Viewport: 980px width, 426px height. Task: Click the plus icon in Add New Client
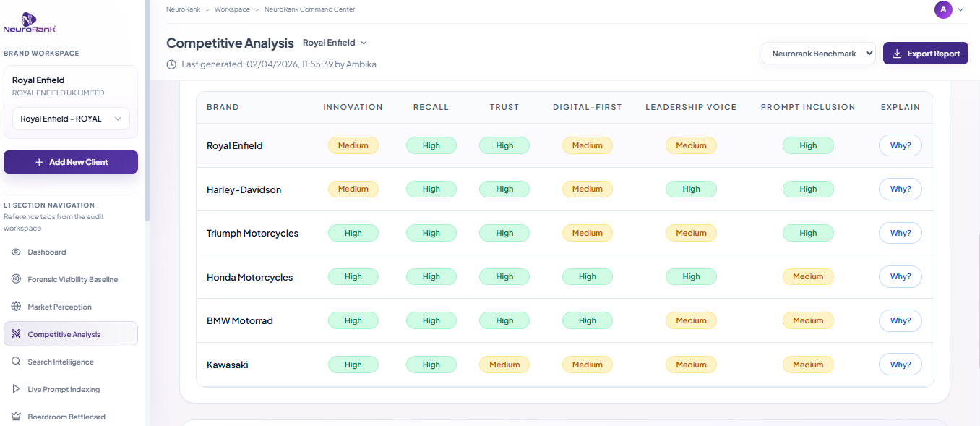coord(39,162)
